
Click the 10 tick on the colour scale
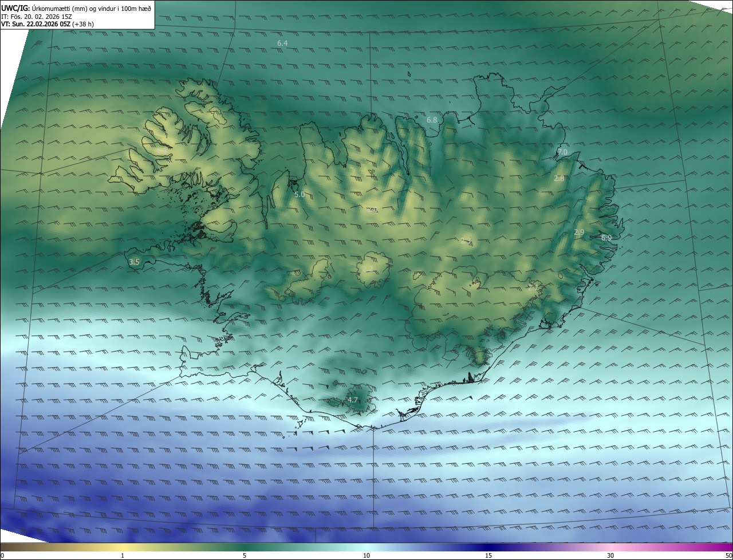tap(366, 555)
